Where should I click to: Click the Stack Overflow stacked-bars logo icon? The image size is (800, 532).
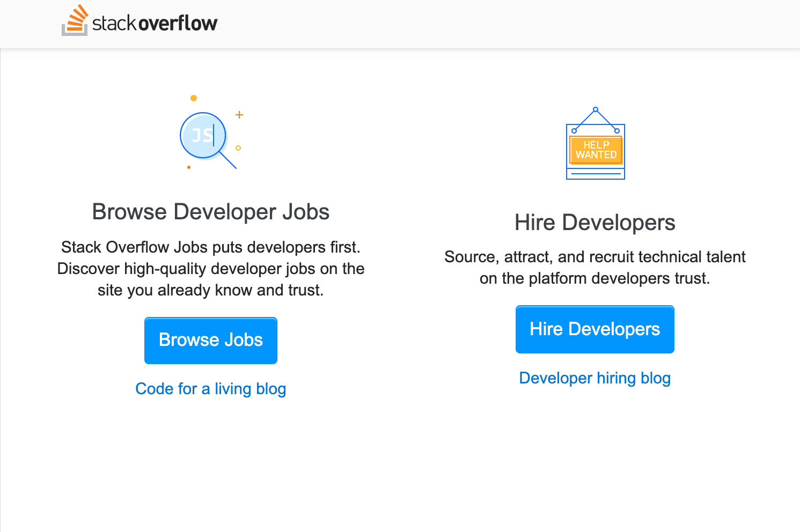point(75,20)
